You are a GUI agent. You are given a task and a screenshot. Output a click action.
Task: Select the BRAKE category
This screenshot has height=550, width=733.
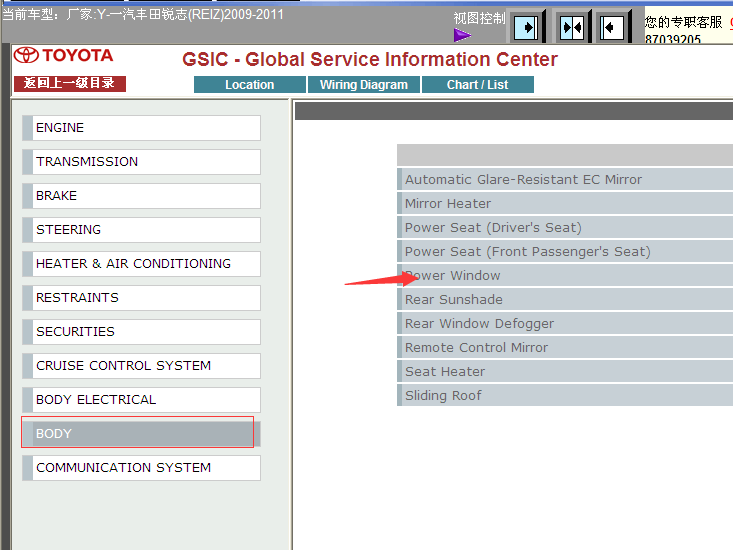pos(142,196)
